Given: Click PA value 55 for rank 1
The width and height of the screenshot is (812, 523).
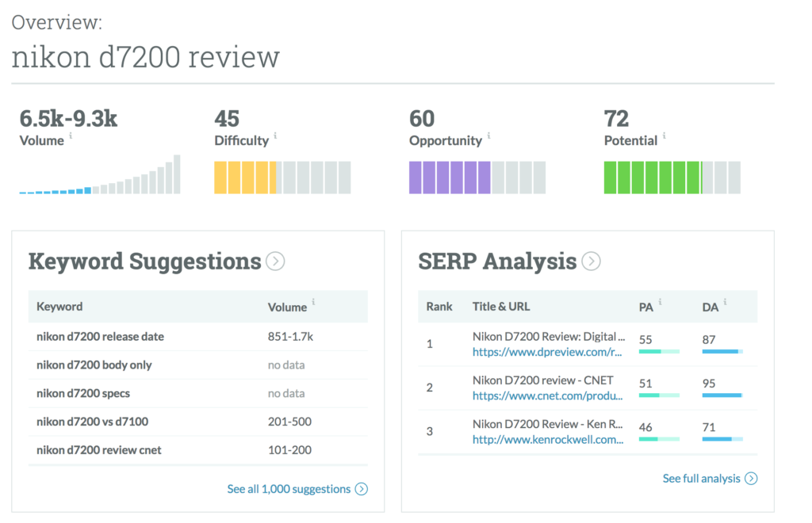Looking at the screenshot, I should click(x=645, y=340).
